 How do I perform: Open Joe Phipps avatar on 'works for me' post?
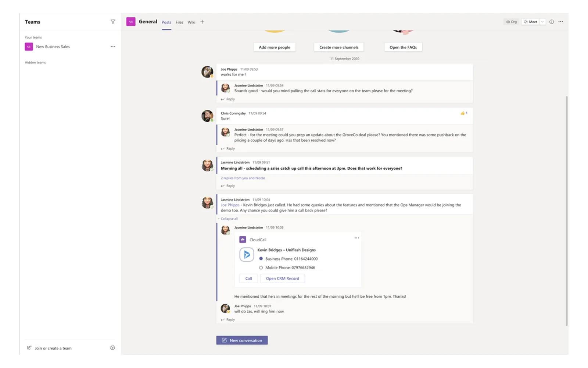(207, 72)
